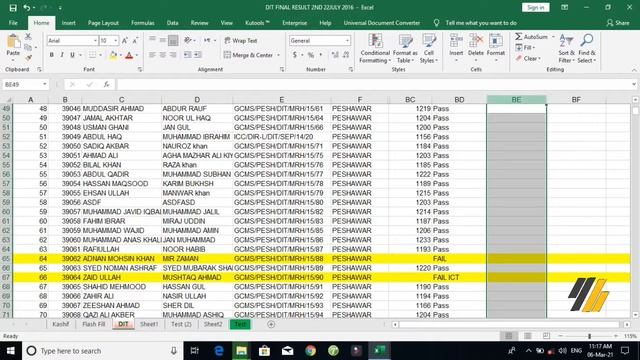Screen dimensions: 640x360
Task: Align text left
Action: pyautogui.click(x=152, y=55)
